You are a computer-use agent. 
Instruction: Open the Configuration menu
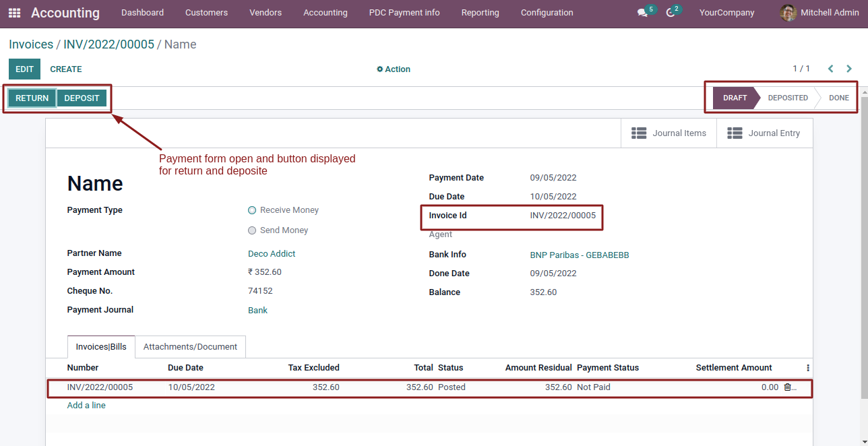[547, 13]
